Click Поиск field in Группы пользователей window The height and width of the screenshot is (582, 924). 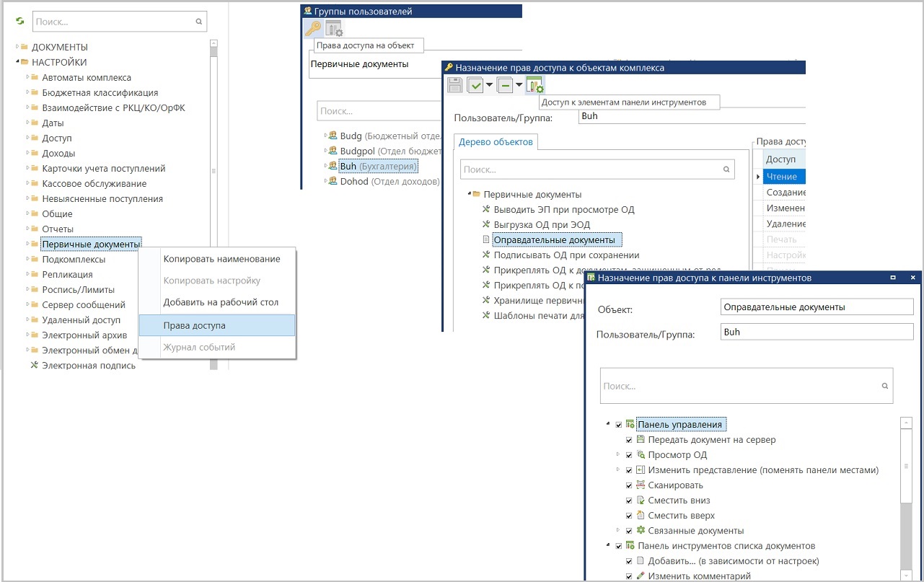[x=380, y=111]
